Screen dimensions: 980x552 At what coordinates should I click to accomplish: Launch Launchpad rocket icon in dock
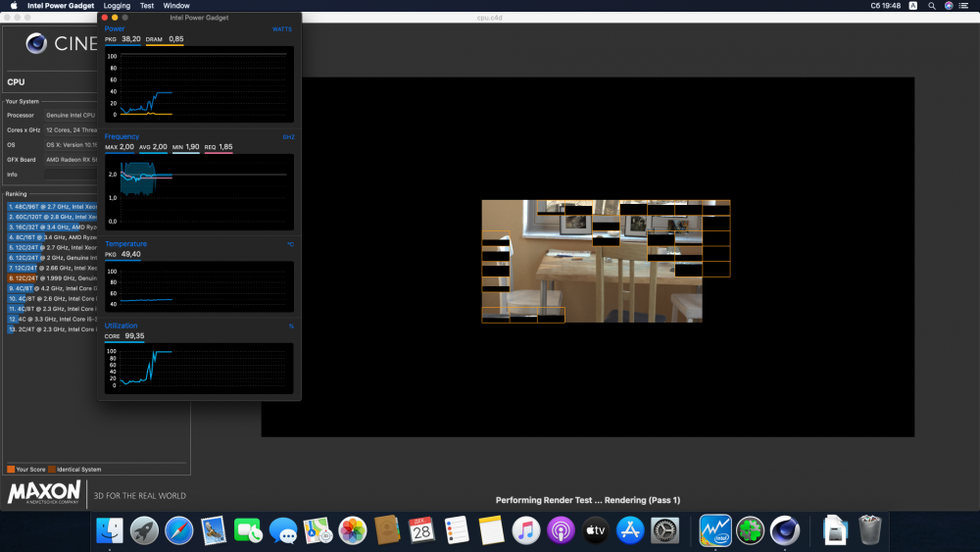click(x=144, y=530)
